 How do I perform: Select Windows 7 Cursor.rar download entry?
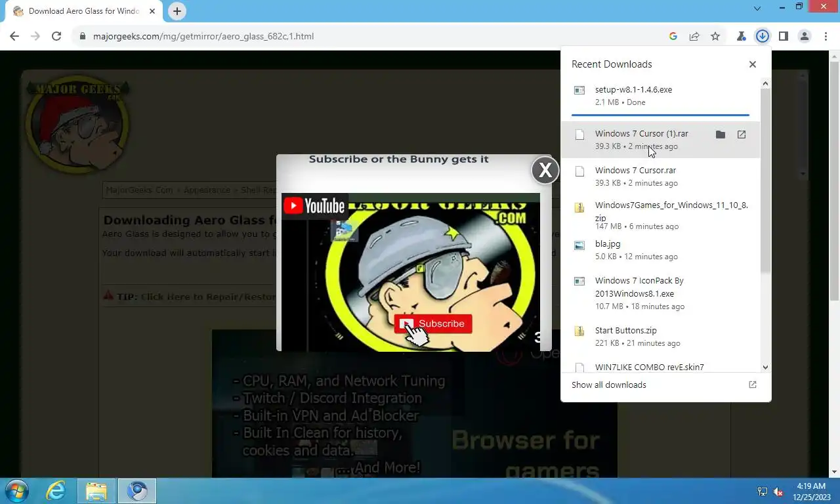click(660, 177)
